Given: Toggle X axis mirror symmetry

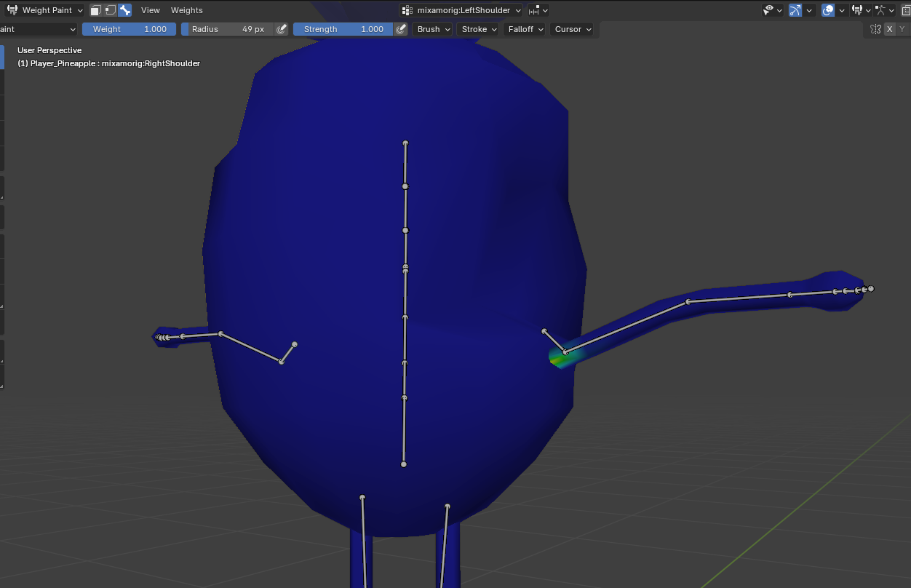Looking at the screenshot, I should 890,29.
